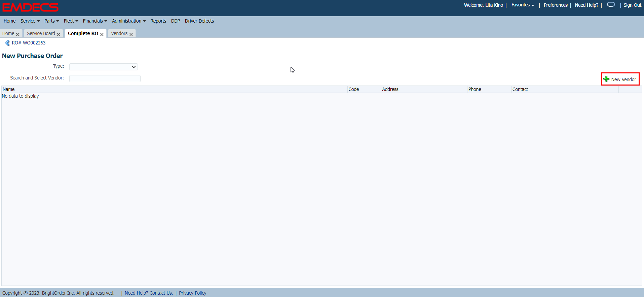
Task: Expand the Favorites menu
Action: point(523,5)
